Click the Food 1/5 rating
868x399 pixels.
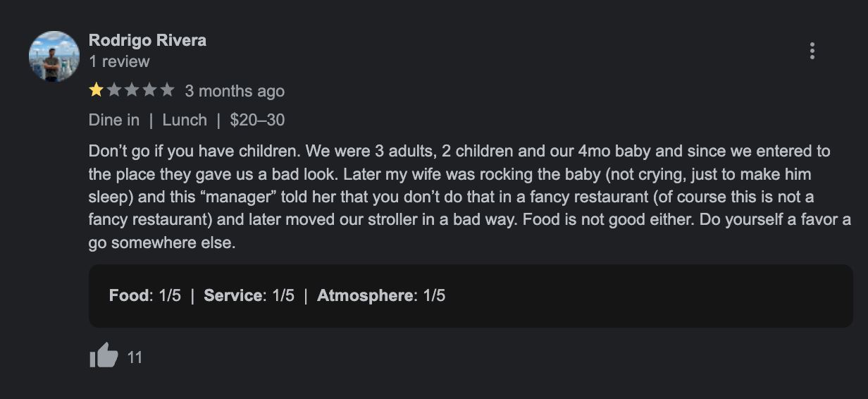pos(144,295)
